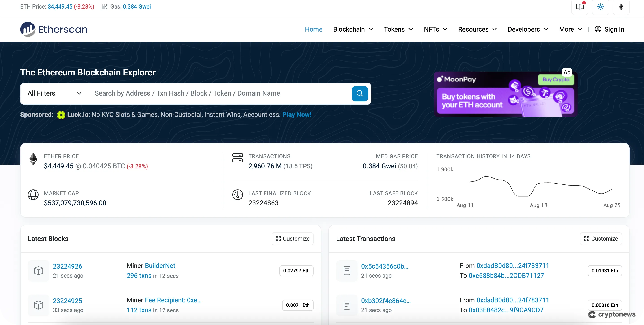Viewport: 644px width, 325px height.
Task: Customize the Latest Transactions panel
Action: pyautogui.click(x=601, y=239)
